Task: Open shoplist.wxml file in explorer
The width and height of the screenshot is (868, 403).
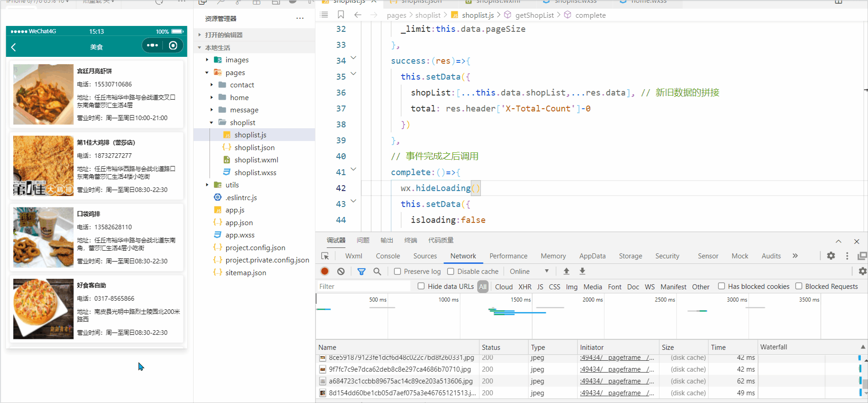Action: point(256,160)
